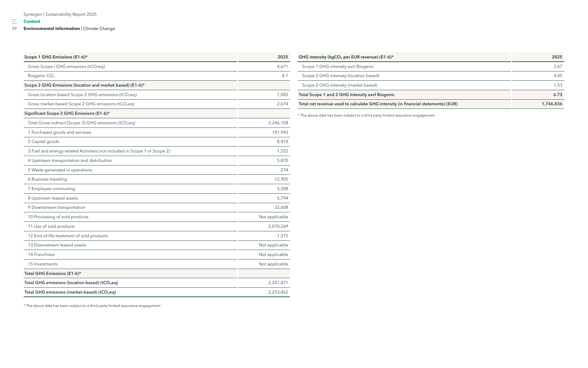The height and width of the screenshot is (368, 588).
Task: Click assurance footnote below Total GHG emissions table
Action: click(x=92, y=306)
